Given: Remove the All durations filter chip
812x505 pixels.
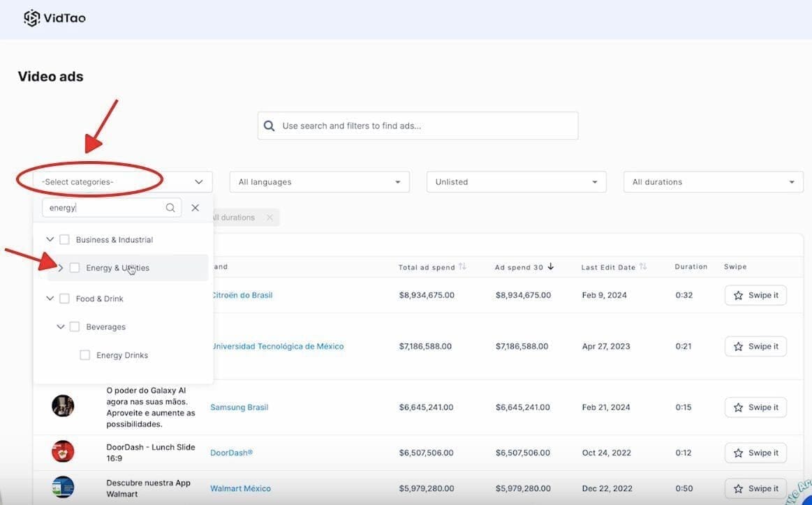Looking at the screenshot, I should point(270,218).
